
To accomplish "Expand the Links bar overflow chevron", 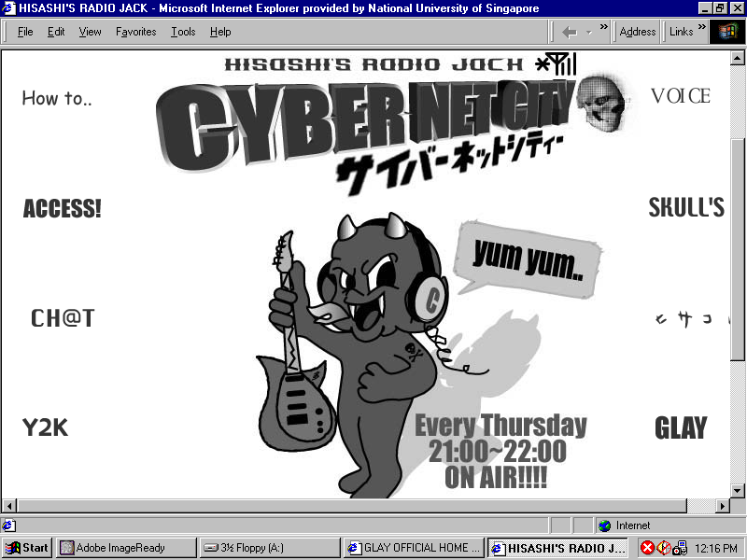I will click(701, 28).
